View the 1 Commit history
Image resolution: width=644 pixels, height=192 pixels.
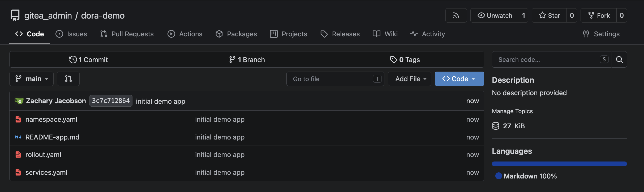click(88, 59)
